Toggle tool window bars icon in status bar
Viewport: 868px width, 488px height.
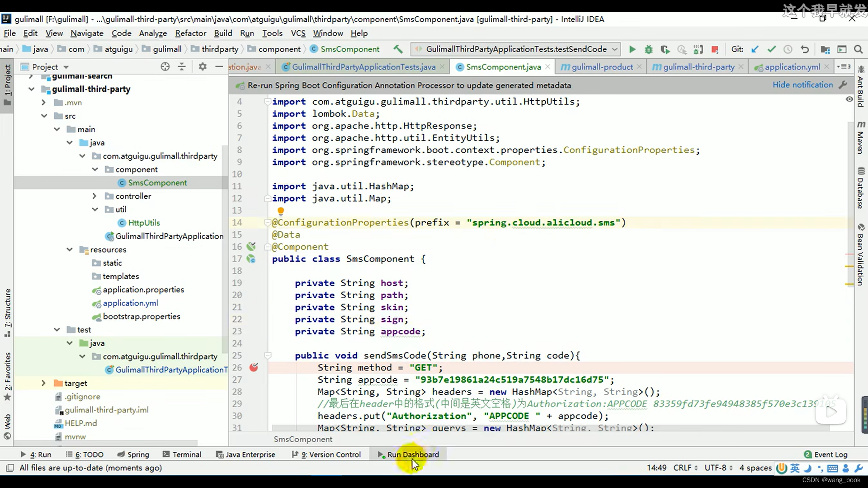pyautogui.click(x=10, y=468)
